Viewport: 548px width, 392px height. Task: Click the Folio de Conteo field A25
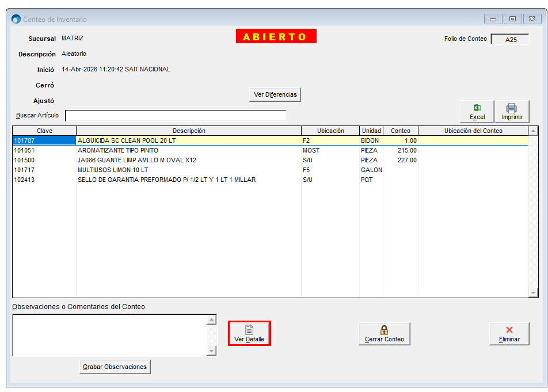click(x=509, y=40)
